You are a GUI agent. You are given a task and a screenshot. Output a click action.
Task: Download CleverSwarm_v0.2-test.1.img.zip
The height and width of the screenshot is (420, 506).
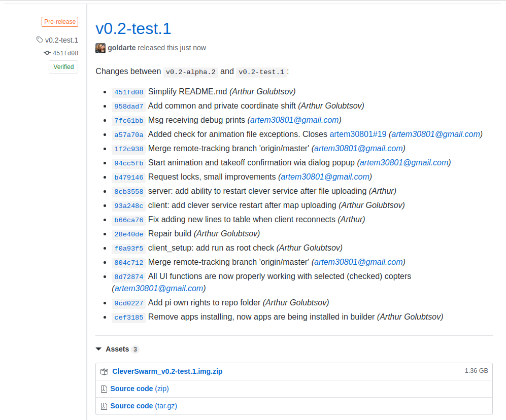(x=167, y=372)
